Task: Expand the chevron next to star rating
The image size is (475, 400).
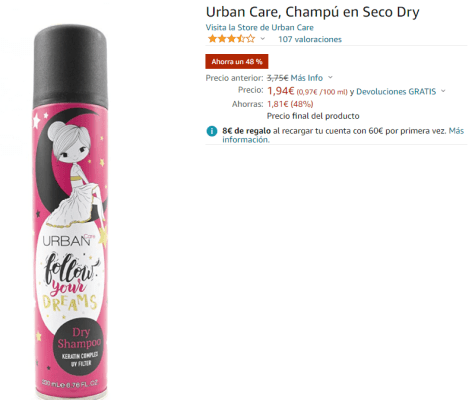Action: 263,39
